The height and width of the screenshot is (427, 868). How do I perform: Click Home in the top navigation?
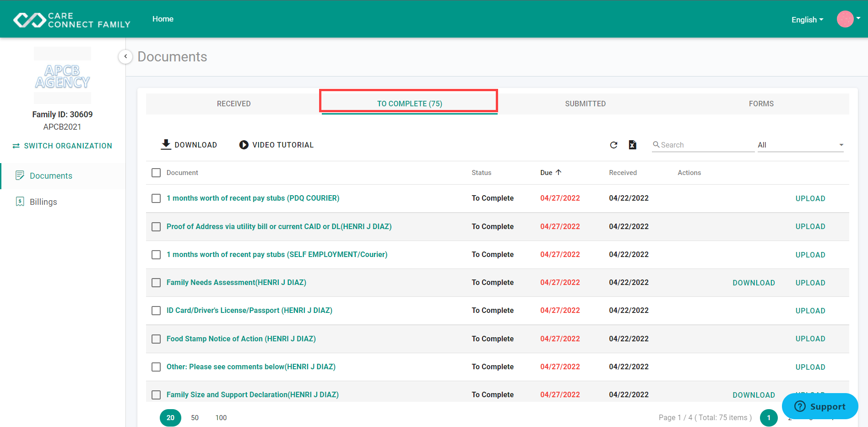tap(163, 19)
